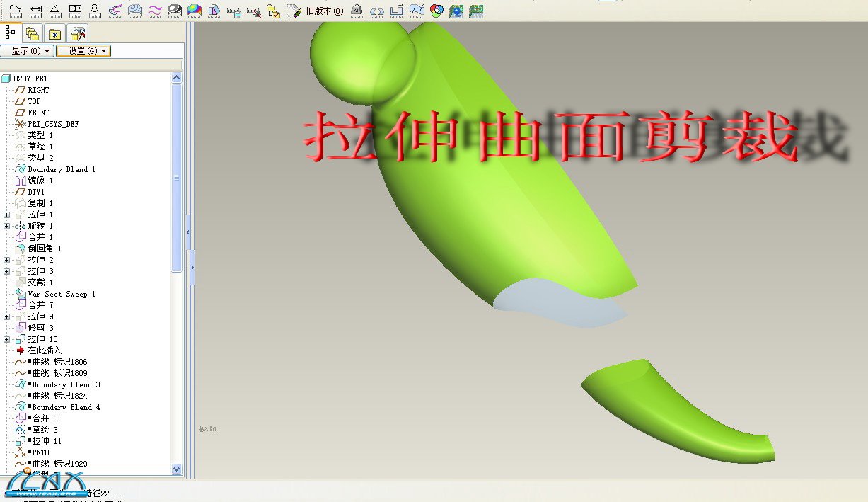Image resolution: width=868 pixels, height=502 pixels.
Task: Open the 设置 dropdown menu
Action: point(83,51)
